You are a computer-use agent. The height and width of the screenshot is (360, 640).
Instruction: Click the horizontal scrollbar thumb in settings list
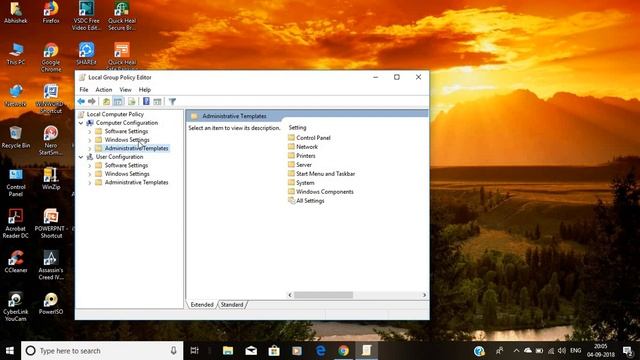tap(323, 295)
